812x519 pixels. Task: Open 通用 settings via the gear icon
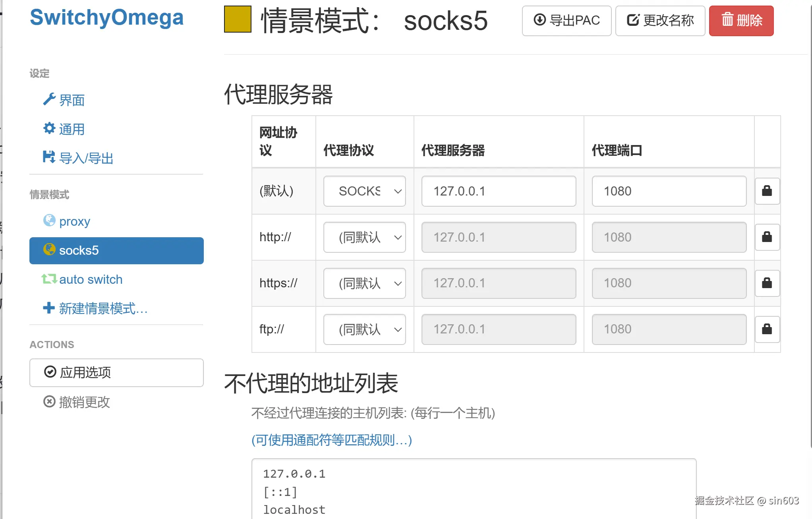[x=49, y=128]
